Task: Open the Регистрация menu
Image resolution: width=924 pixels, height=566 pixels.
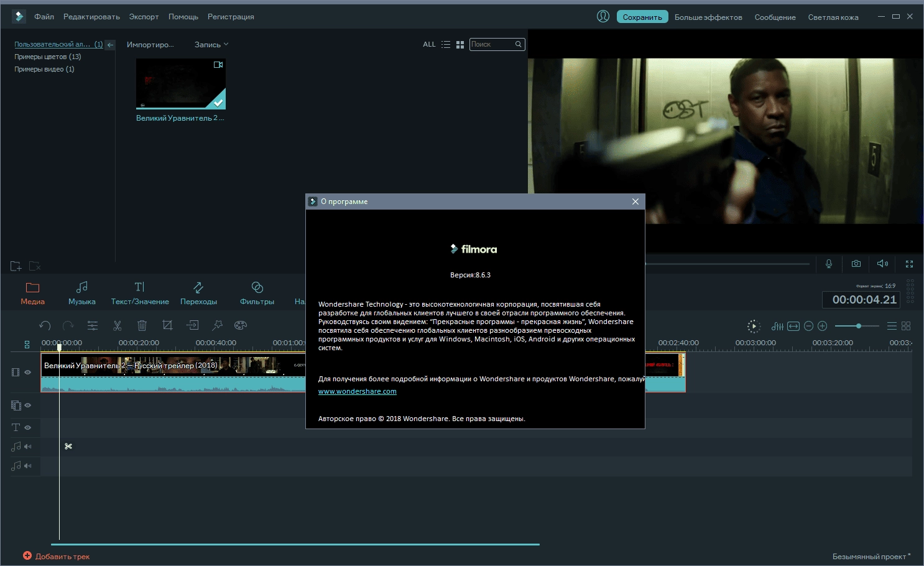Action: (x=231, y=17)
